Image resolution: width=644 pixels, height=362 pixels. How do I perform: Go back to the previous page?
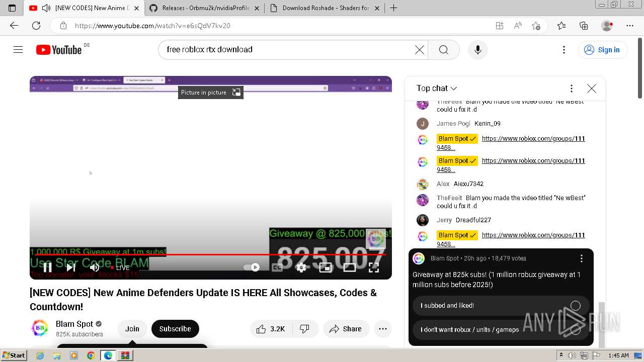pyautogui.click(x=14, y=26)
